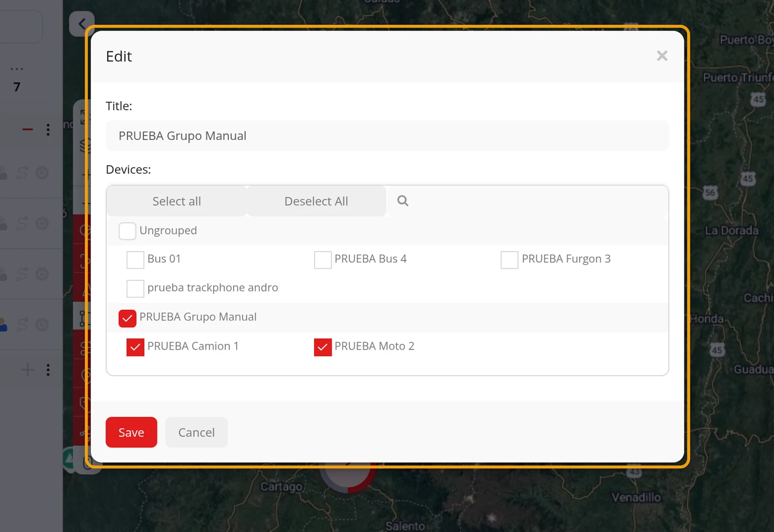Click the red minus icon in the sidebar
Viewport: 774px width, 532px height.
pyautogui.click(x=28, y=129)
